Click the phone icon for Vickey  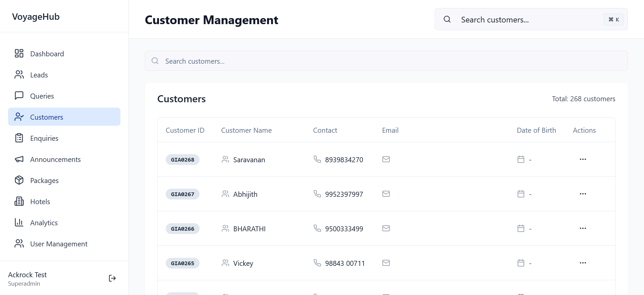tap(317, 262)
